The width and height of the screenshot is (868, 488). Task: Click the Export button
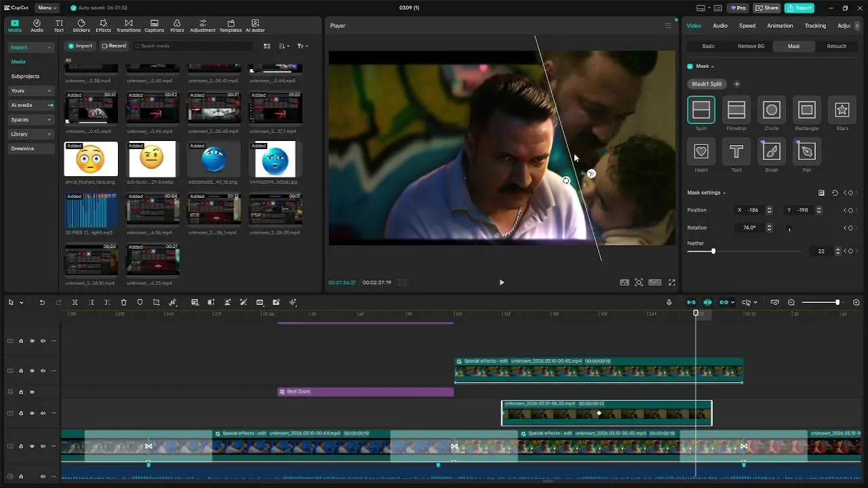pos(799,8)
